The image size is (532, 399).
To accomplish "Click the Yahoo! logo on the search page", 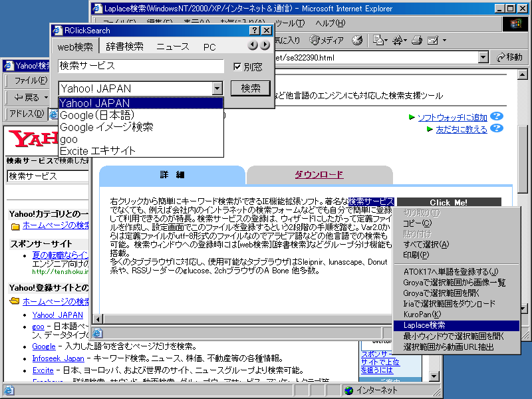I will coord(33,138).
